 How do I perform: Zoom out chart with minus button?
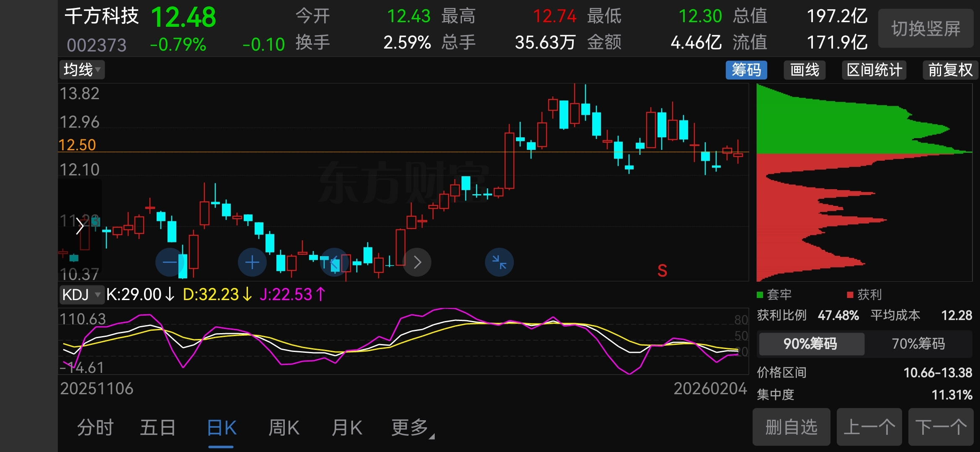pos(170,262)
